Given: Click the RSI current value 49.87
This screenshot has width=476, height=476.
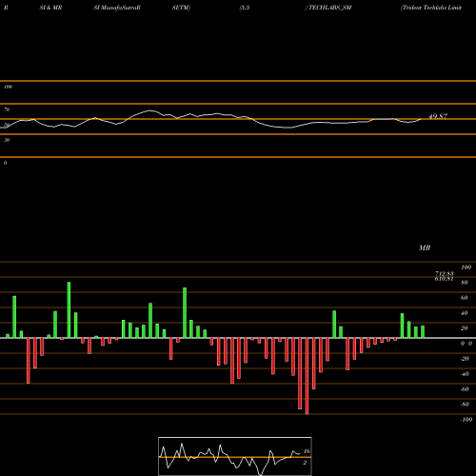Looking at the screenshot, I should click(438, 116).
